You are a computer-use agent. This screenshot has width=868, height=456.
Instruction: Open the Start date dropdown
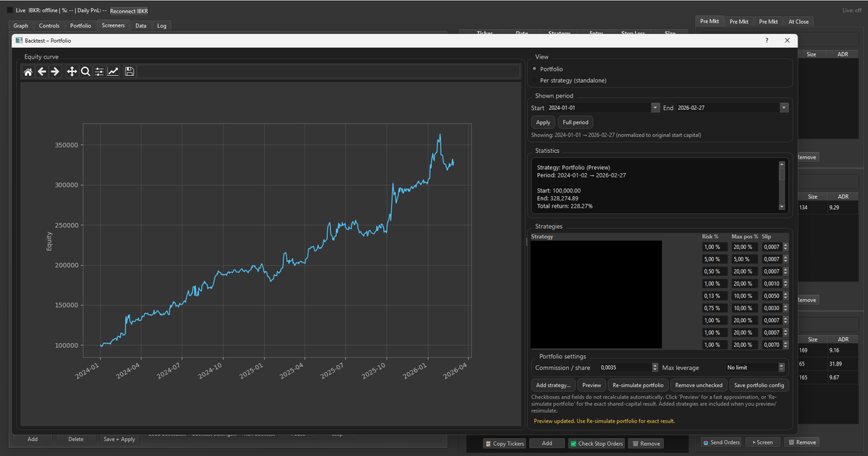[654, 107]
